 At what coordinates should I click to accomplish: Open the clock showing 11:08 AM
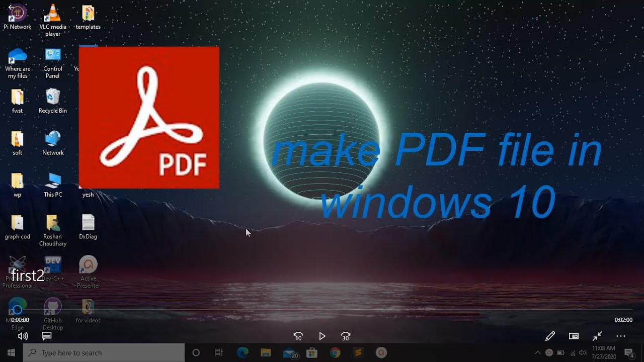pos(604,352)
